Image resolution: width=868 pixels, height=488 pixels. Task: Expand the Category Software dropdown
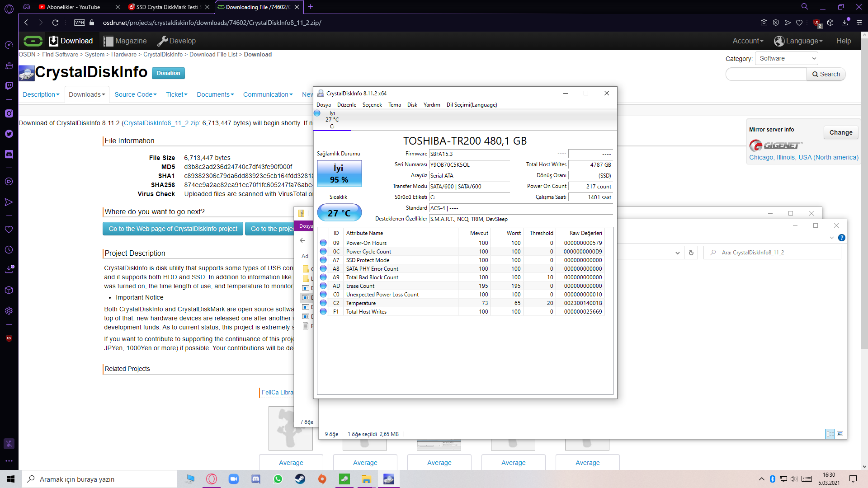coord(786,58)
